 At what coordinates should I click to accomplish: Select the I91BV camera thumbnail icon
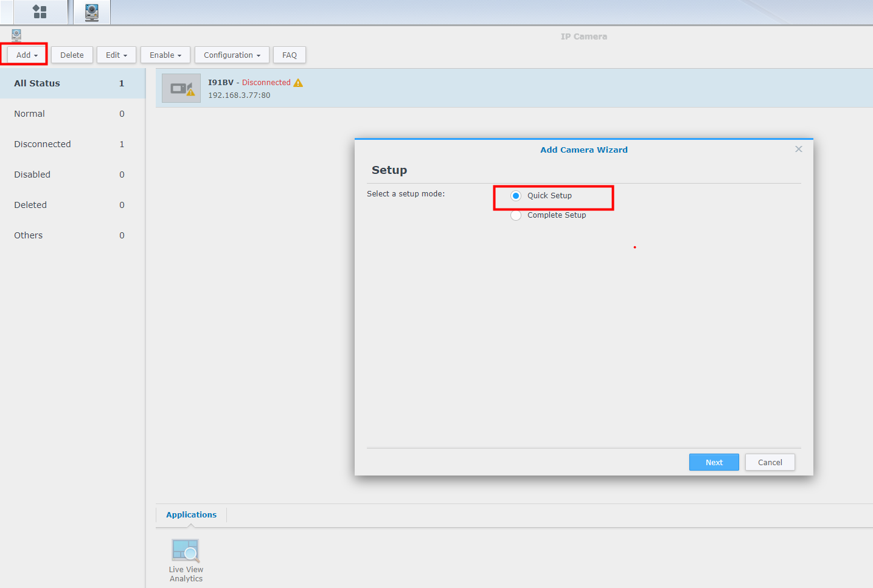(x=181, y=88)
